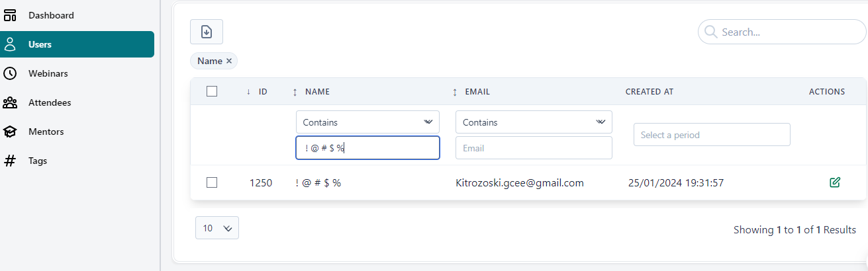Click the Mentors graduation cap icon
Screen dimensions: 868x271
click(10, 132)
